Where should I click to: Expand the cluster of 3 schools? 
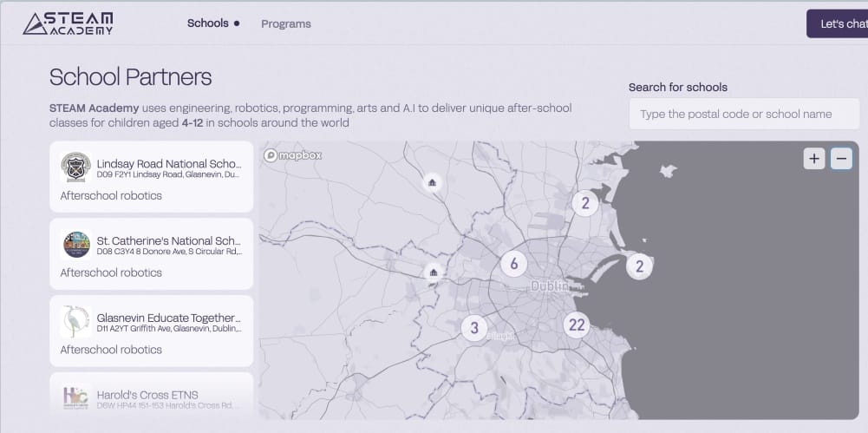click(474, 327)
